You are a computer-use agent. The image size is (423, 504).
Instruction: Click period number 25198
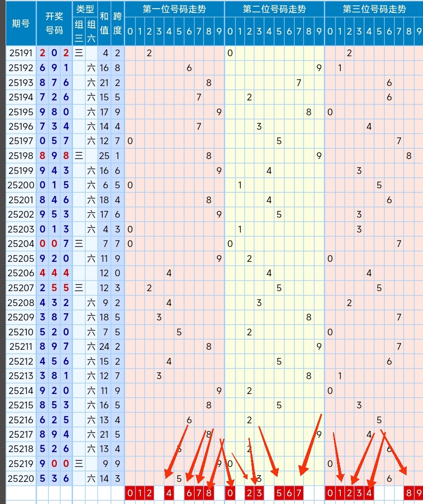point(21,156)
